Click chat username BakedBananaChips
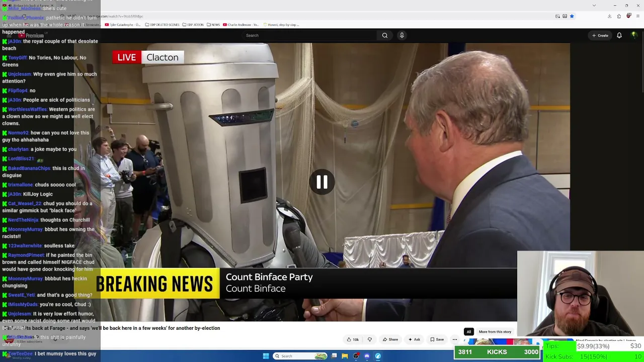This screenshot has width=644, height=362. tap(29, 168)
